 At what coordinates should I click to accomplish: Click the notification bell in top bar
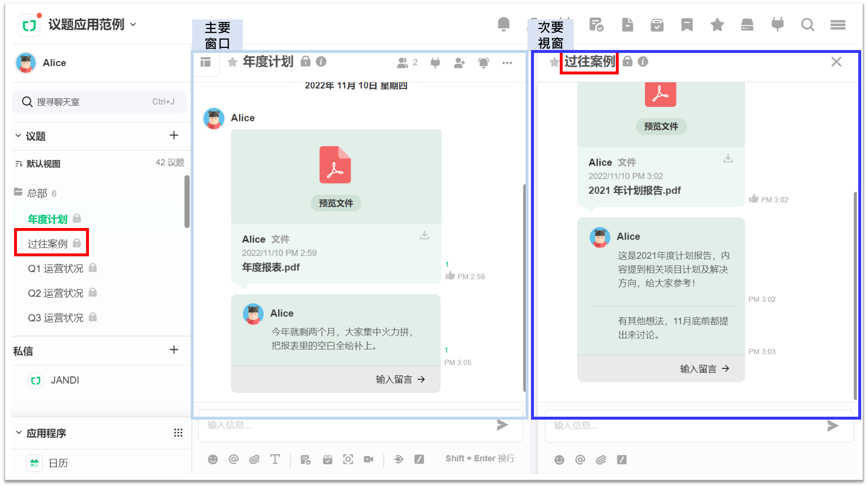pyautogui.click(x=504, y=24)
